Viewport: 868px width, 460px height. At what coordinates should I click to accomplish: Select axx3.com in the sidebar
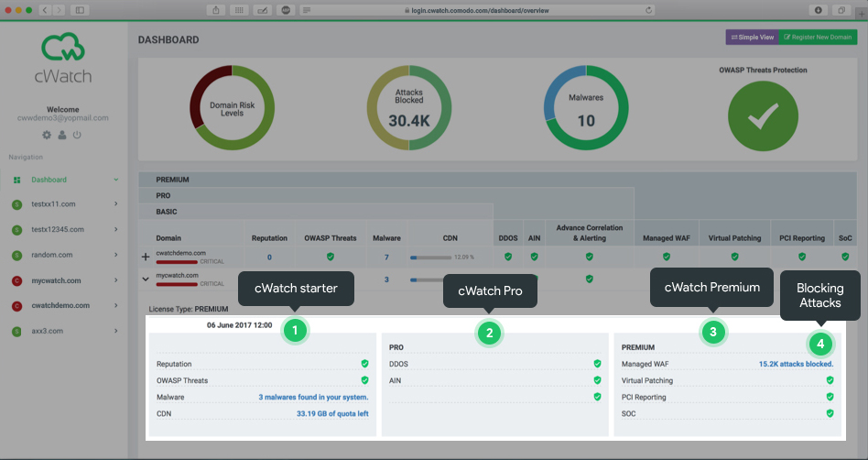(x=47, y=331)
